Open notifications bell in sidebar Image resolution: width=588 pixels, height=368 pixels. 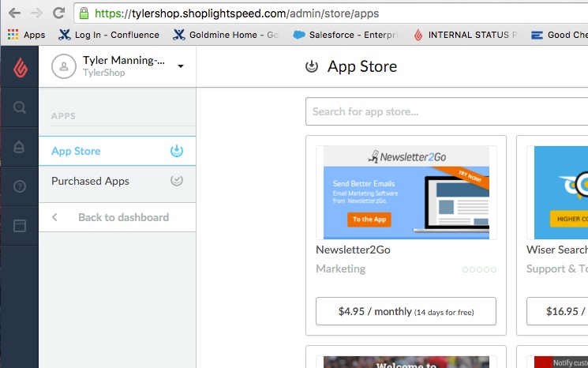[19, 147]
